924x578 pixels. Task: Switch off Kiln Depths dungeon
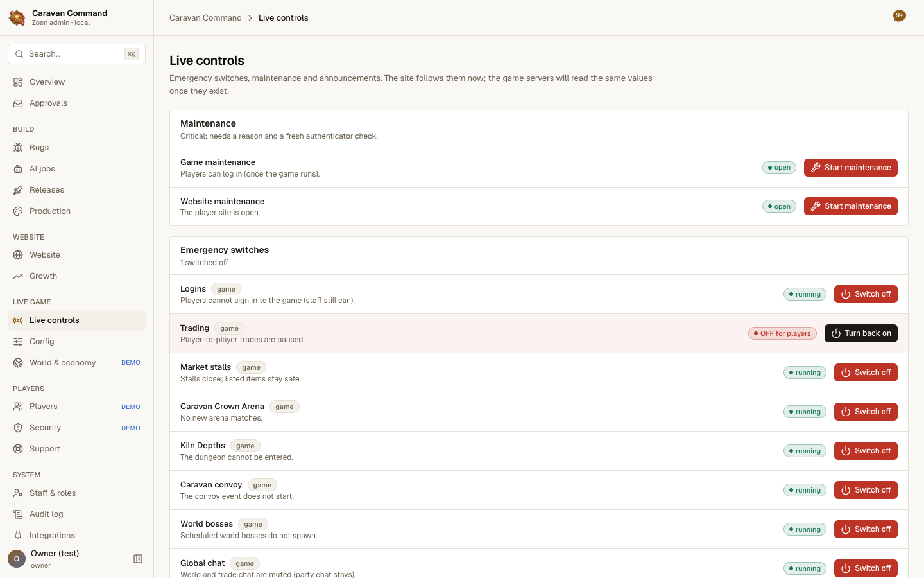(x=866, y=451)
